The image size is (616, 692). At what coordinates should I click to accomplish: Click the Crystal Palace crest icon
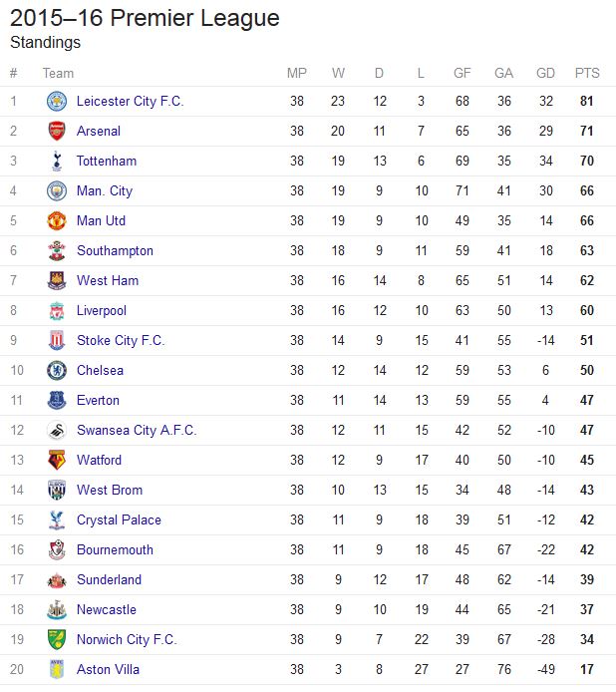click(56, 519)
